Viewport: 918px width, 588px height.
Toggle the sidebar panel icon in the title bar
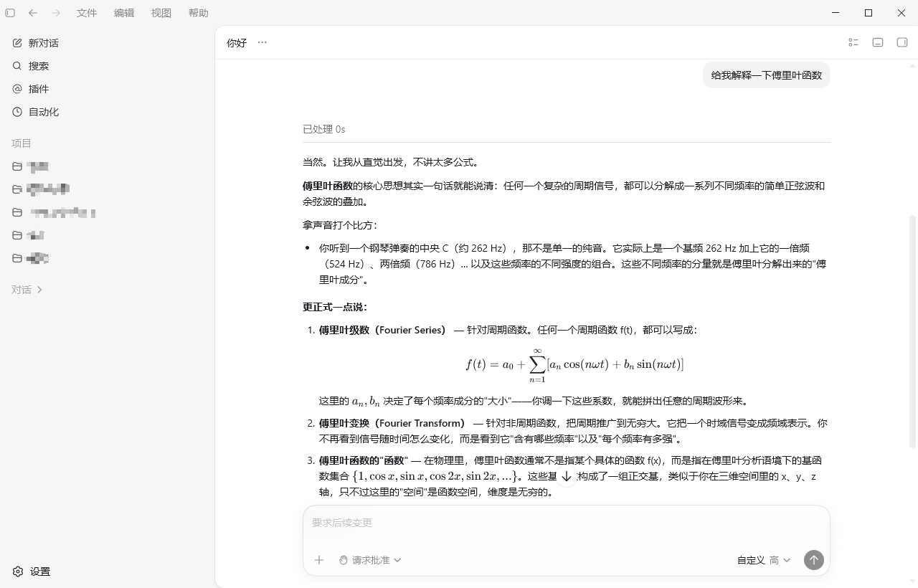(10, 13)
